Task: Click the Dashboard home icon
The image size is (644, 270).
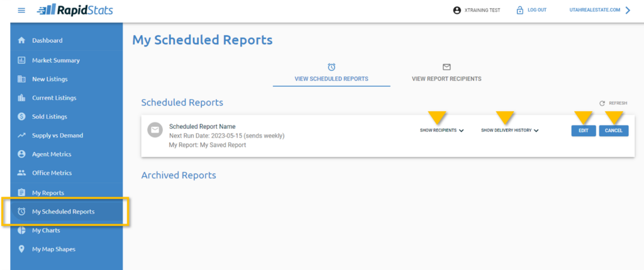Action: 21,41
